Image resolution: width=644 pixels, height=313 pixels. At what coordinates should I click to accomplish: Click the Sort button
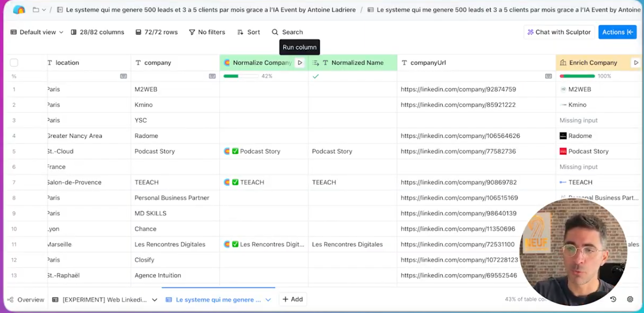tap(248, 32)
